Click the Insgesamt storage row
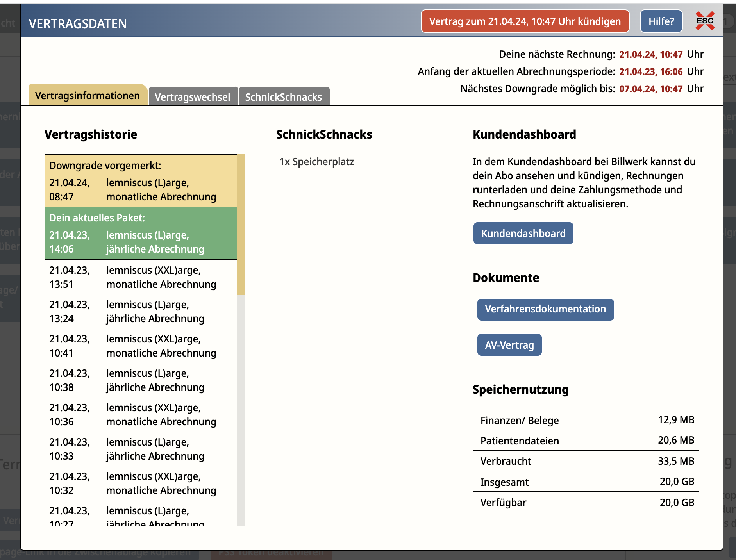Screen dimensions: 736x560 (x=586, y=482)
